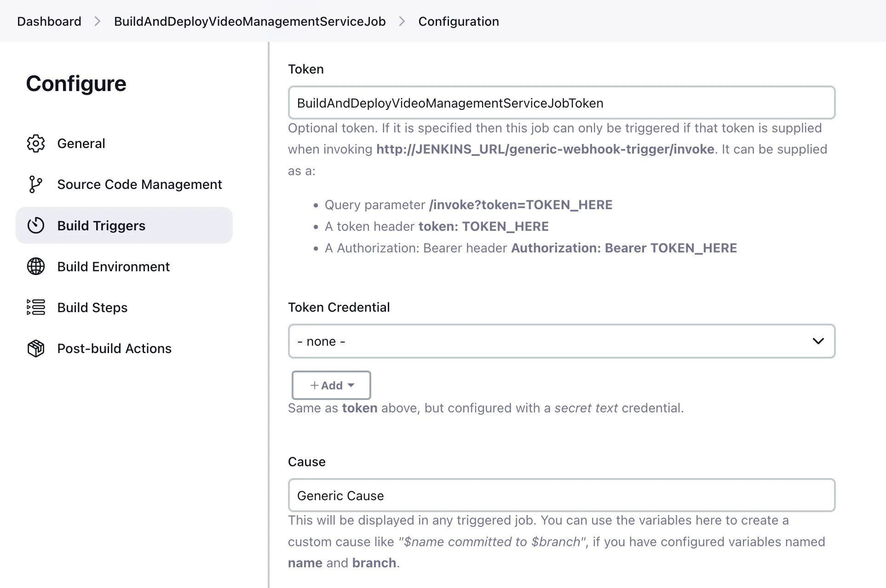Click the Post-build Actions package icon

pos(36,348)
